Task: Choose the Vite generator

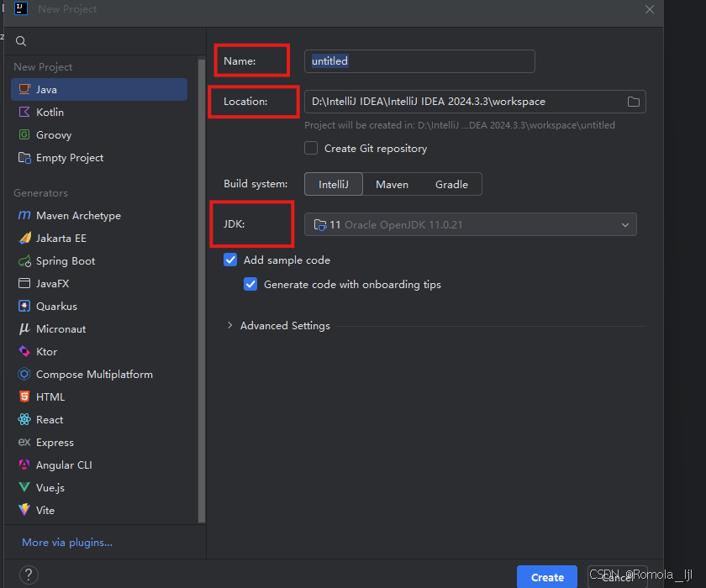Action: coord(99,510)
